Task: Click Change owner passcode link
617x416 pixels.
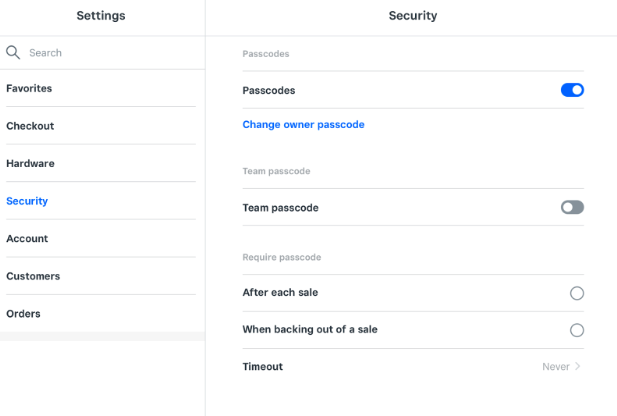Action: coord(303,125)
